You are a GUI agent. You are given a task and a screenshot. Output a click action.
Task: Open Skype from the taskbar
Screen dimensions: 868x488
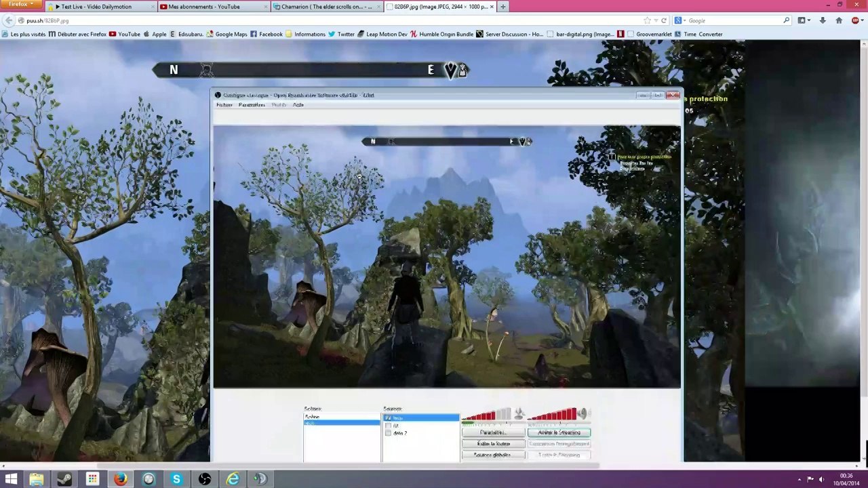[176, 479]
